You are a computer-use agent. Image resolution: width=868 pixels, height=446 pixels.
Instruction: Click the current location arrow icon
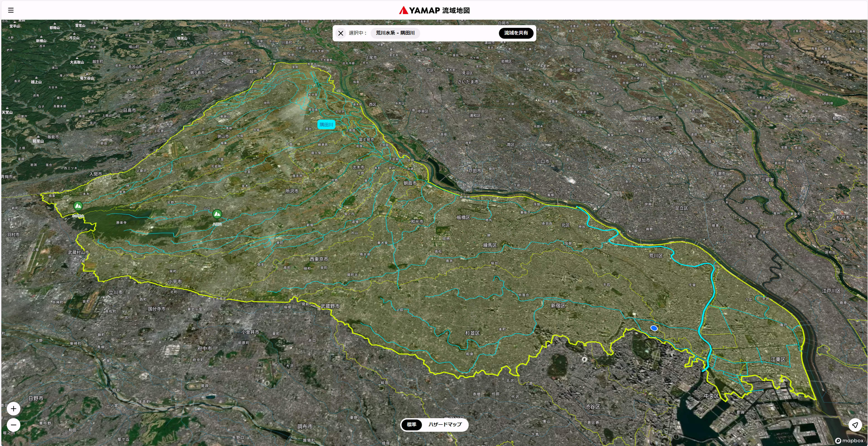point(855,425)
